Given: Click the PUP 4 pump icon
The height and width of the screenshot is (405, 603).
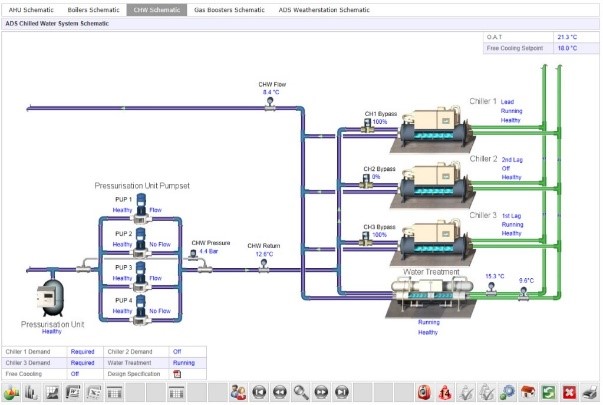Looking at the screenshot, I should tap(141, 310).
